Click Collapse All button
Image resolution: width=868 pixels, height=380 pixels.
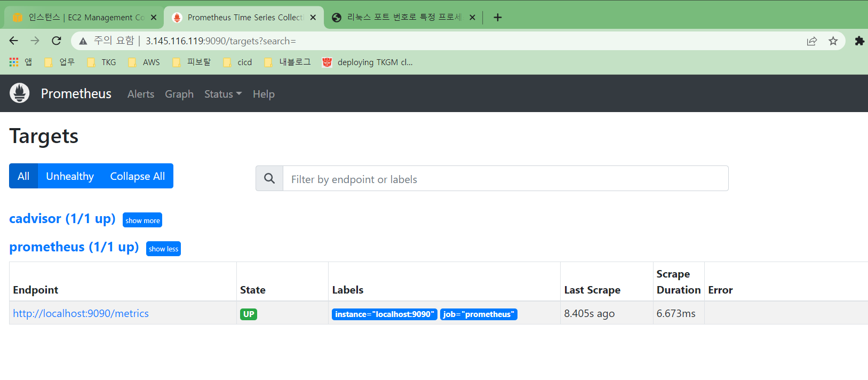coord(138,176)
